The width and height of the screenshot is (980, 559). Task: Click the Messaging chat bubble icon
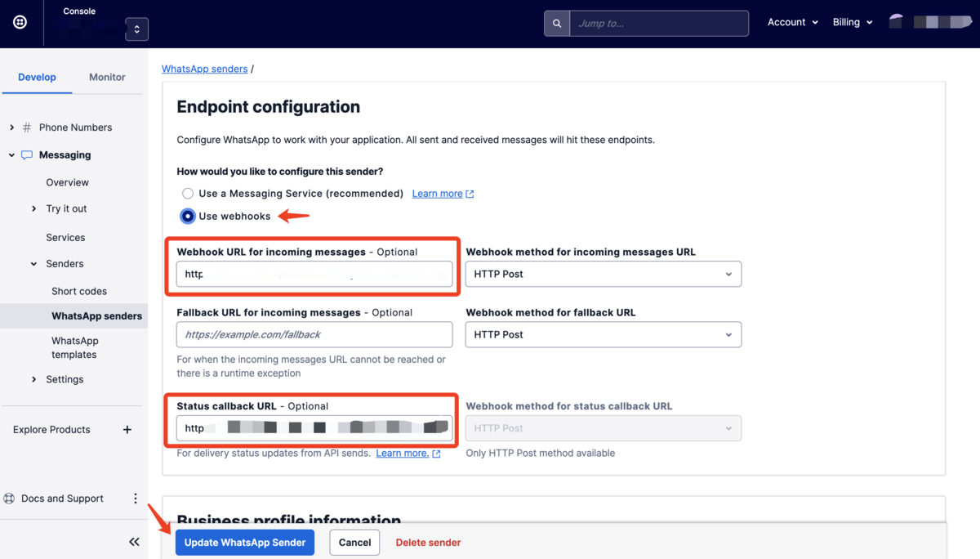click(x=27, y=155)
